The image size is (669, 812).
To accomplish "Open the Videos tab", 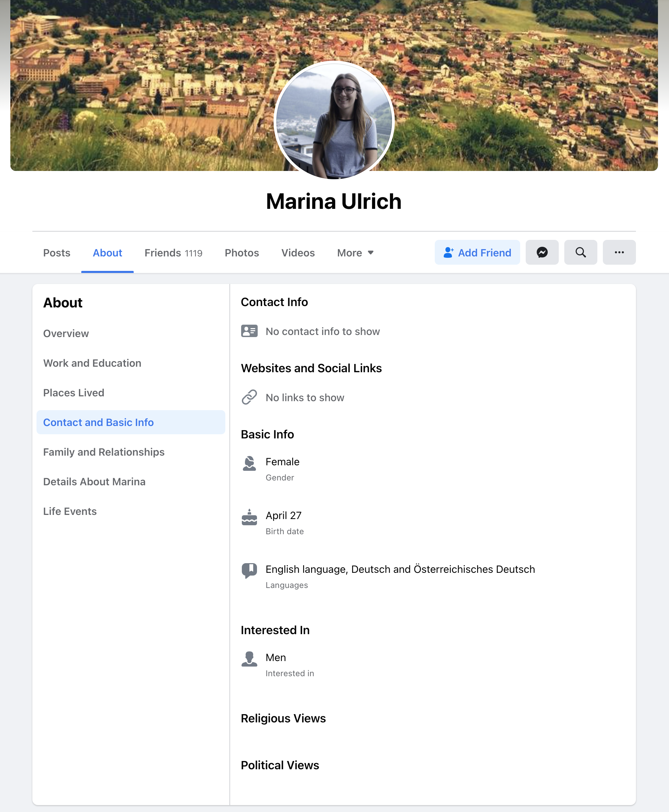I will (298, 253).
